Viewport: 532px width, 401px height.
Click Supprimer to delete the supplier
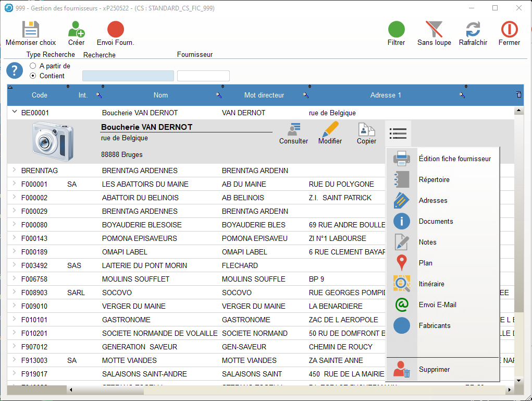coord(434,369)
